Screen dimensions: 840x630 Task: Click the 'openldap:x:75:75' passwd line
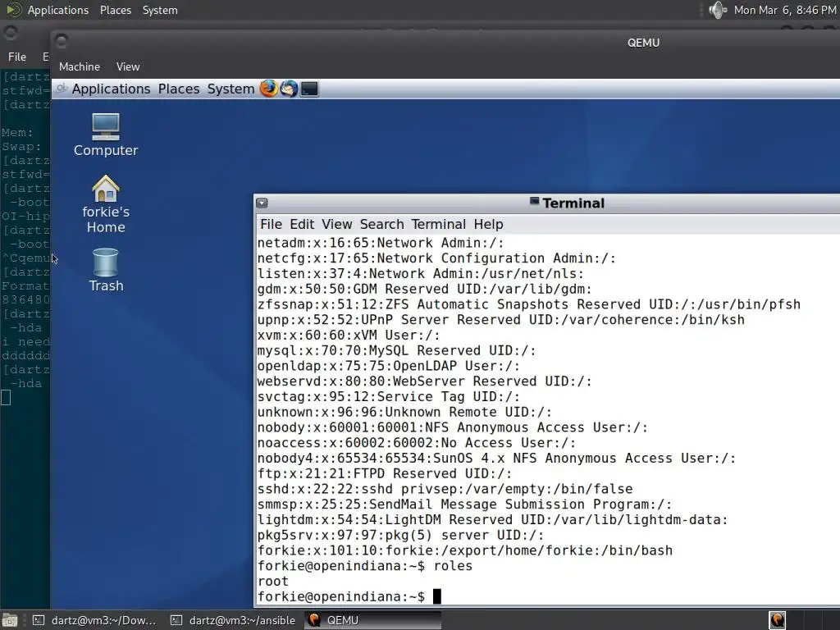click(x=388, y=365)
